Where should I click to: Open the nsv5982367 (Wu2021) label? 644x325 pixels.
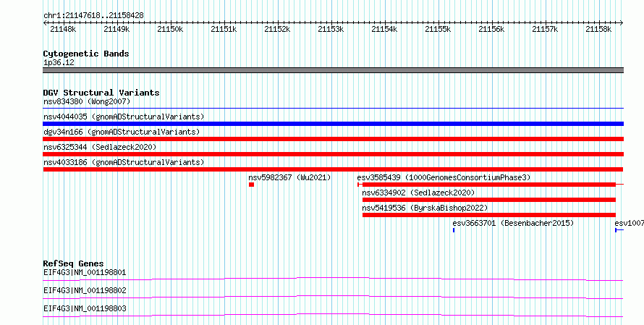[289, 177]
